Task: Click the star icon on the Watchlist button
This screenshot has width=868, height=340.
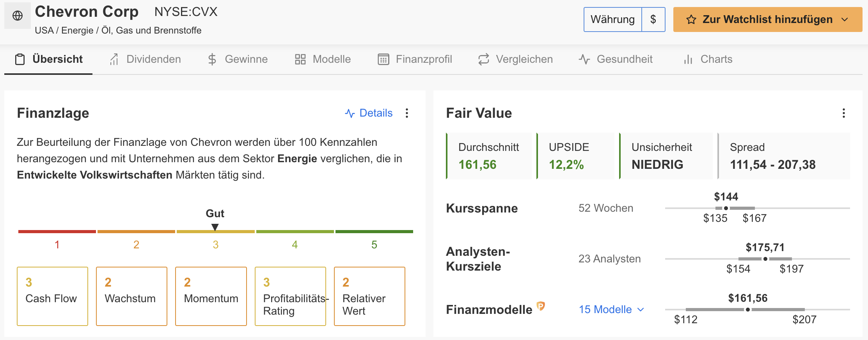Action: pos(691,19)
